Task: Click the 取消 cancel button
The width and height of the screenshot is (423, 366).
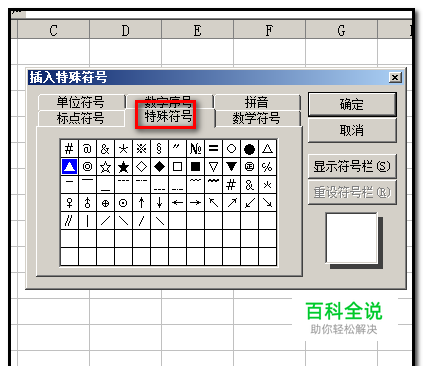Action: pyautogui.click(x=352, y=130)
